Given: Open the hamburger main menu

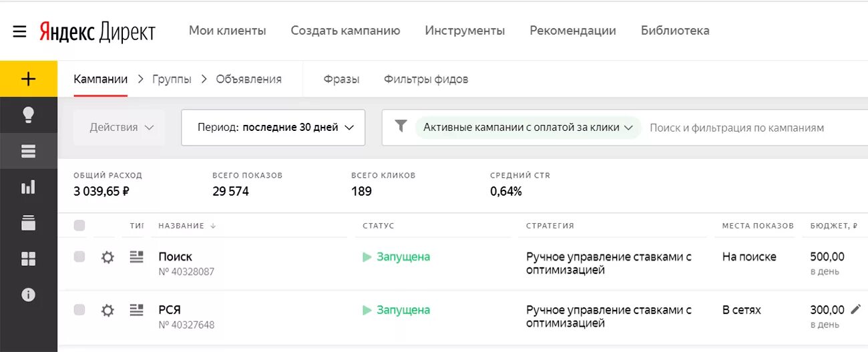Looking at the screenshot, I should [x=19, y=31].
